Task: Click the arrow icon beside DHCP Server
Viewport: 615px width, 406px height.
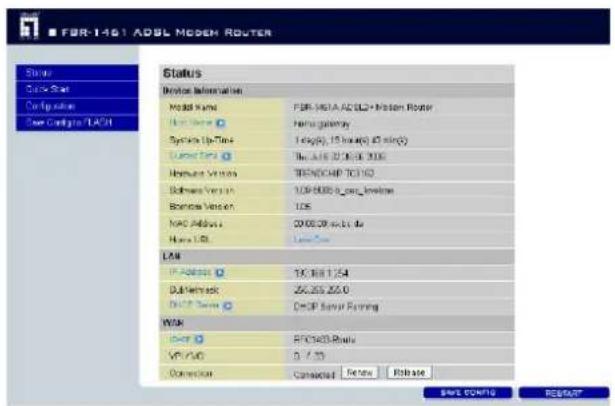Action: (227, 306)
